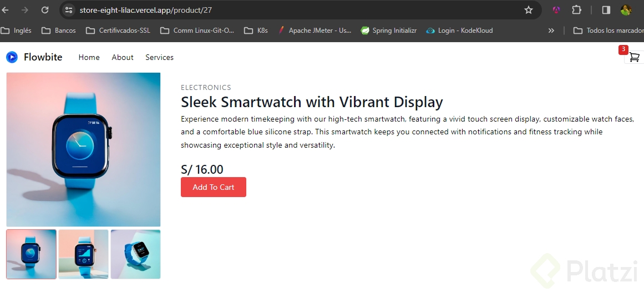644x292 pixels.
Task: Select the third smartwatch thumbnail
Action: pos(135,254)
